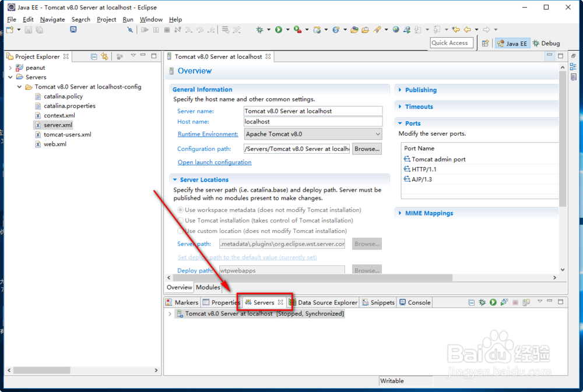Collapse the Ports section
This screenshot has width=583, height=392.
pos(400,123)
